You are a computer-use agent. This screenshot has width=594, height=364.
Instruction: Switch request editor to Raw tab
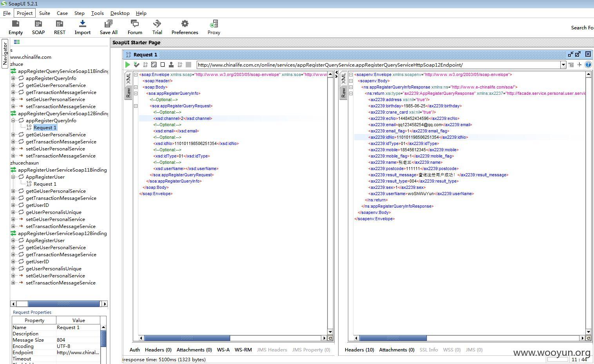point(128,92)
